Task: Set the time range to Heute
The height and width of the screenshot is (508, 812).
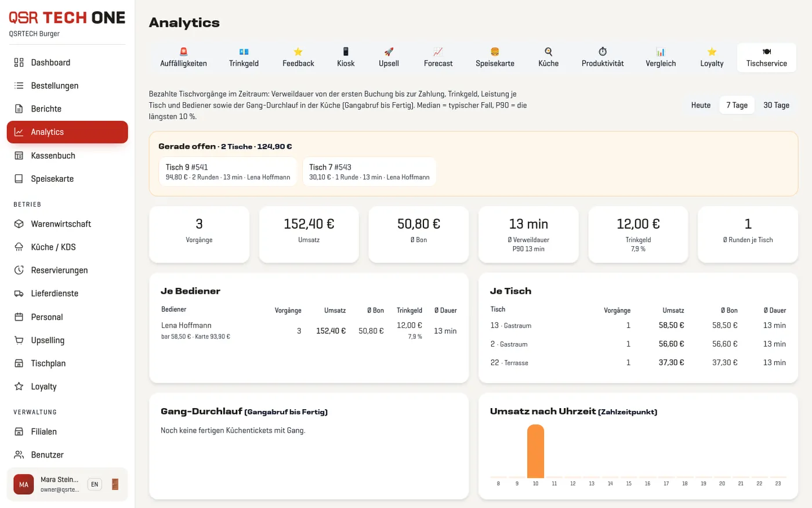Action: [701, 105]
